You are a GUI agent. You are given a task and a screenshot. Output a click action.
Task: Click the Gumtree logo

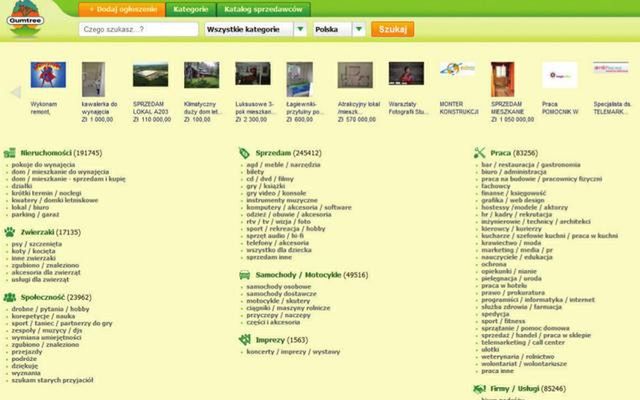(x=25, y=19)
